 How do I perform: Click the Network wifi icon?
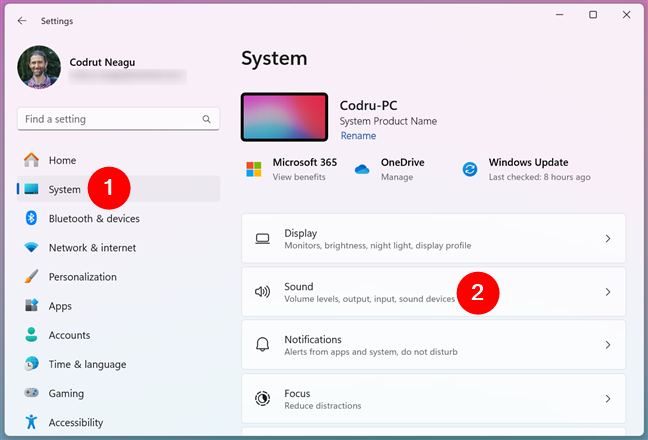click(31, 247)
